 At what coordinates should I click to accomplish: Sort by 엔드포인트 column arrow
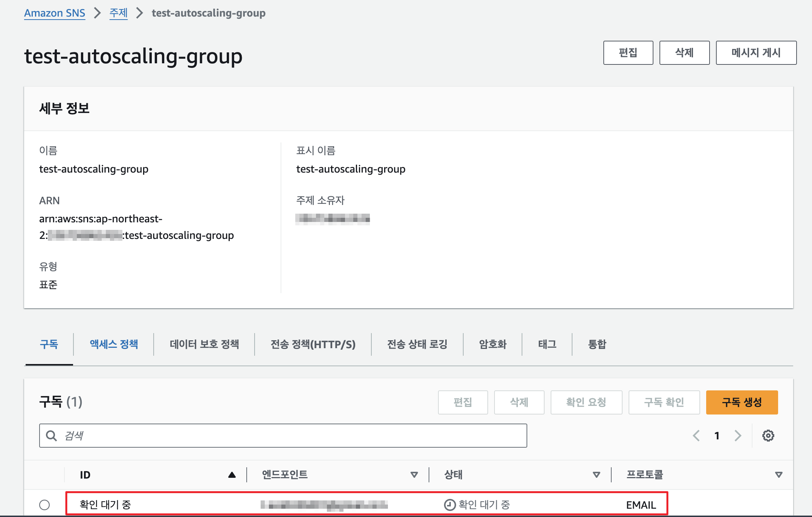[414, 475]
